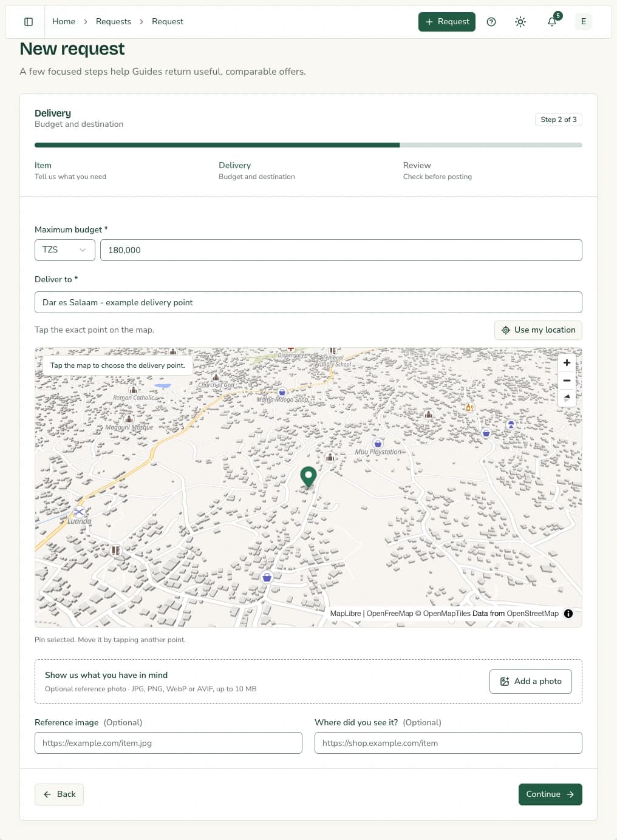Click the Roman Catholic church icon
Screen dimensions: 617x840
coord(134,390)
